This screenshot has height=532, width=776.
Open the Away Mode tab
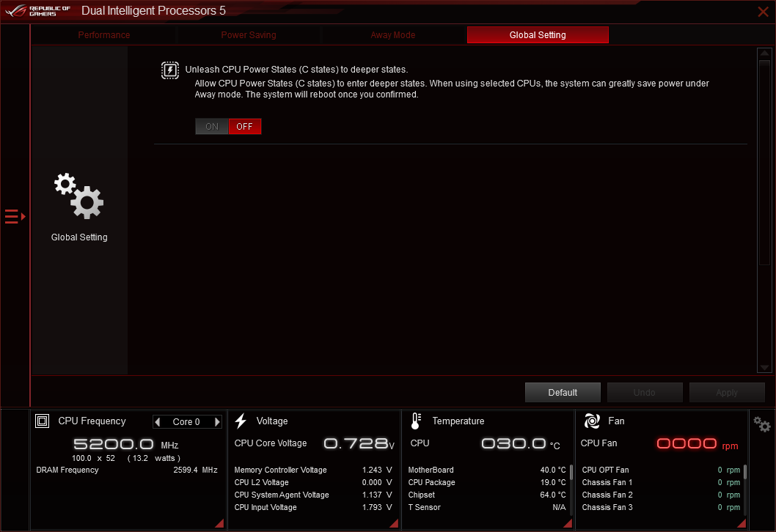coord(393,35)
